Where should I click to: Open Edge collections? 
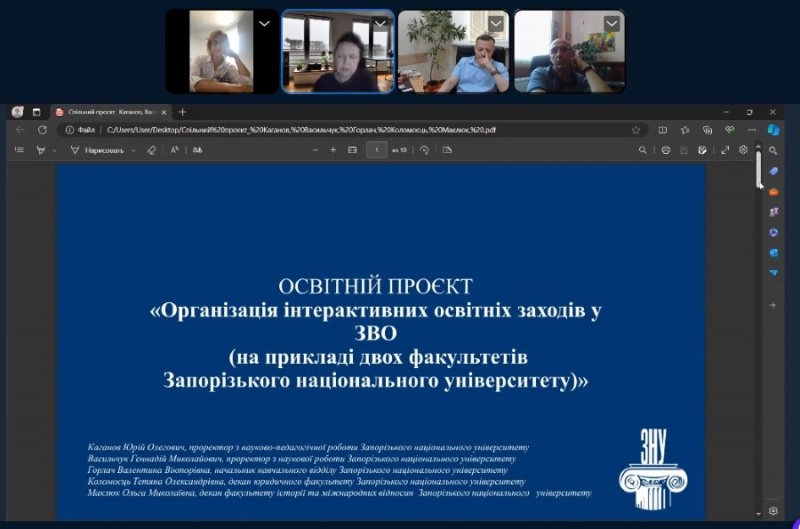(x=708, y=130)
